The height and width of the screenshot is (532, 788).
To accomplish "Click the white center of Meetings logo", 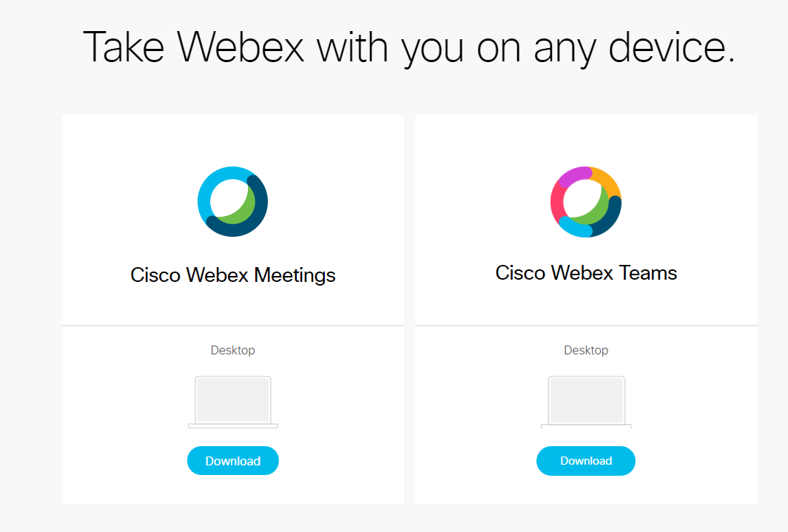I will tap(229, 198).
